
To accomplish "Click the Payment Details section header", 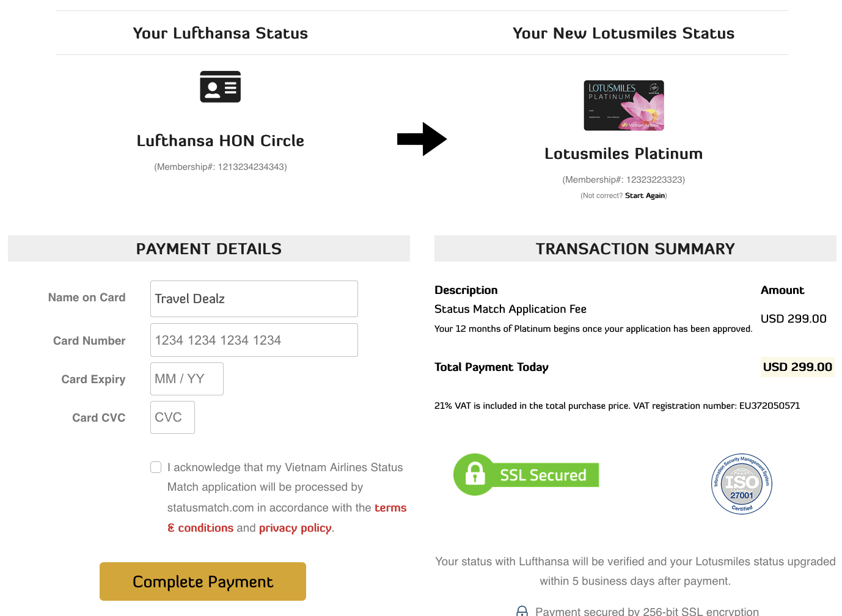I will [209, 249].
